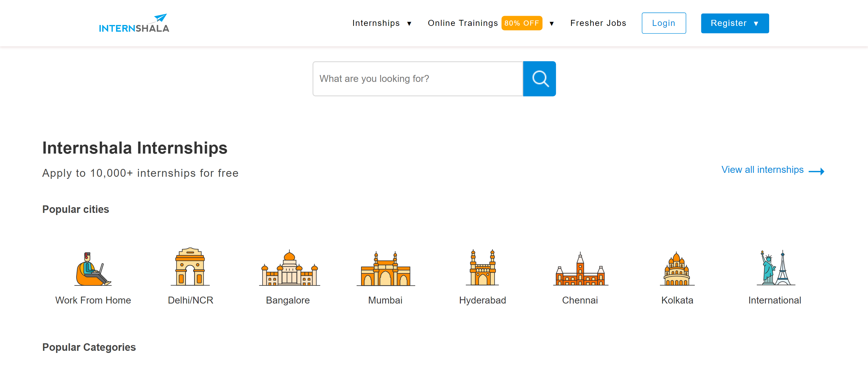Open the Online Trainings menu item

[462, 23]
